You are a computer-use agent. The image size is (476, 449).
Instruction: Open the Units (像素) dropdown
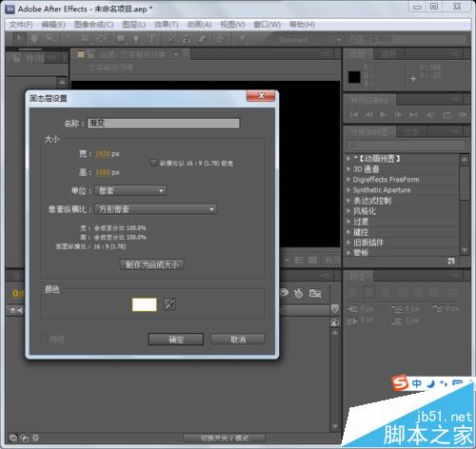tap(130, 190)
